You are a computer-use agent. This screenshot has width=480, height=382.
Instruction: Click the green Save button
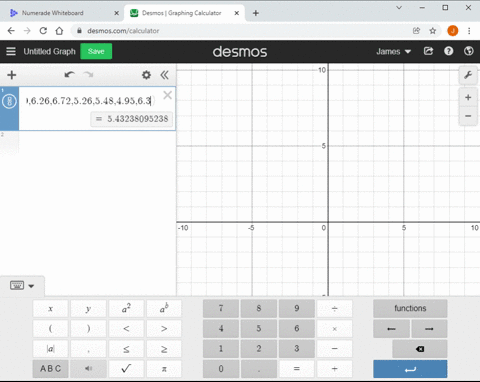(96, 51)
